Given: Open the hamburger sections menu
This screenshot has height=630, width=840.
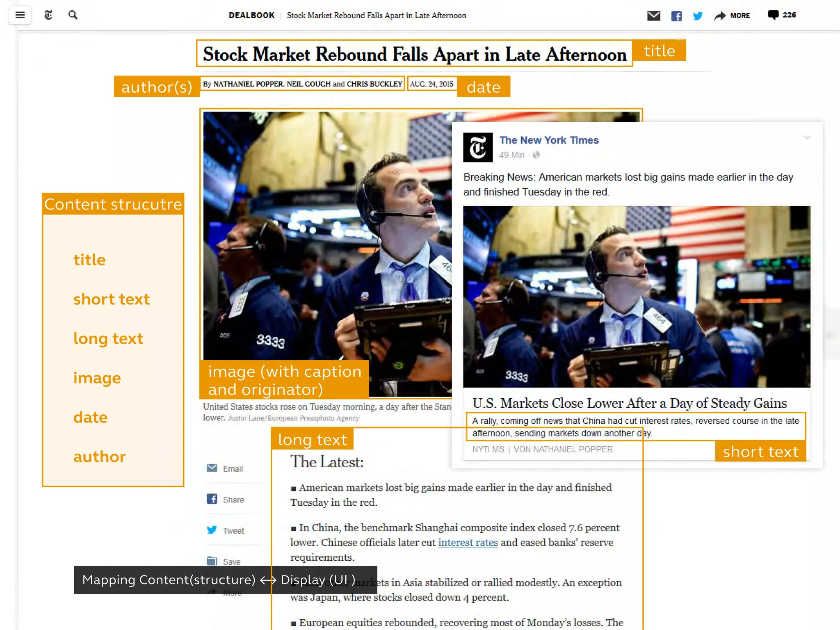Looking at the screenshot, I should (x=20, y=15).
